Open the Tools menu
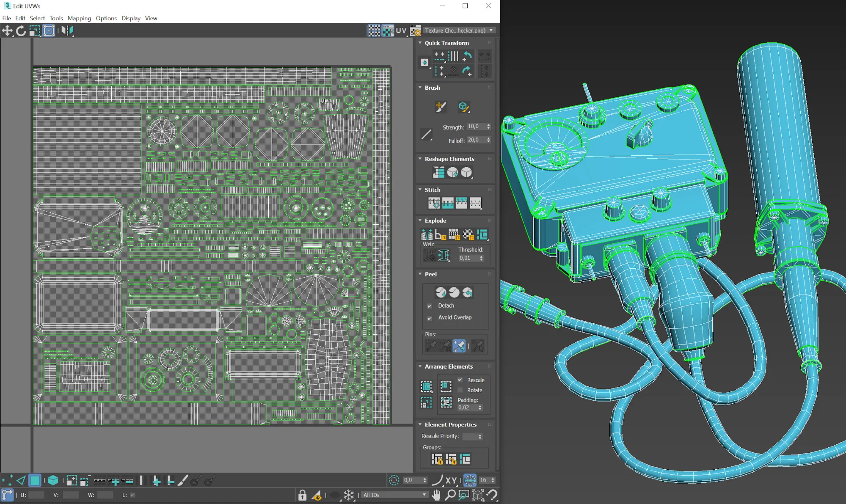This screenshot has height=504, width=846. [x=56, y=18]
